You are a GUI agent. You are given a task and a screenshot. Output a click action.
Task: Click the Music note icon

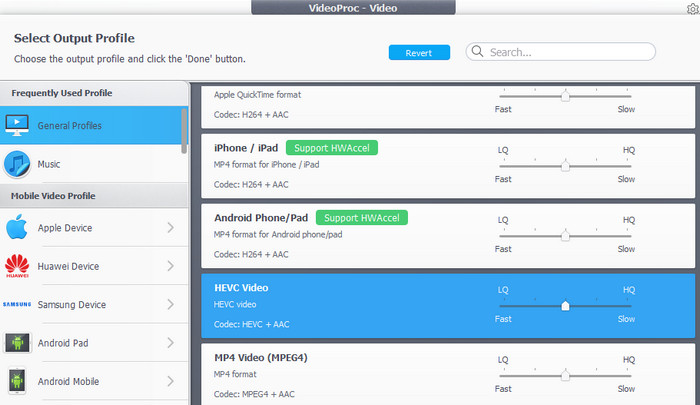17,164
